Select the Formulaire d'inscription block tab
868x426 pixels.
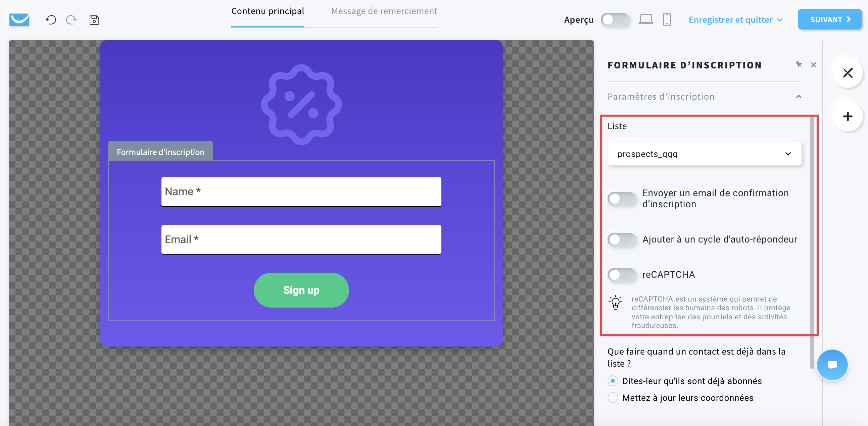[160, 152]
